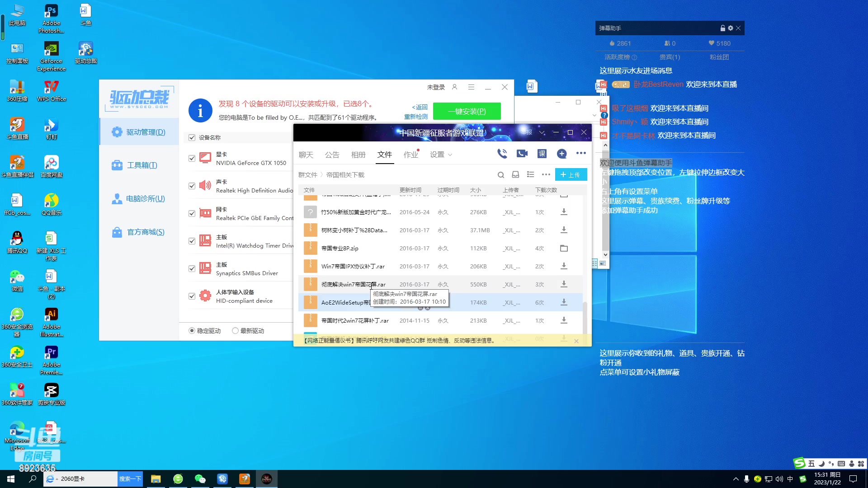This screenshot has width=868, height=488.
Task: Sort files by 更新时间 column header
Action: pos(410,190)
